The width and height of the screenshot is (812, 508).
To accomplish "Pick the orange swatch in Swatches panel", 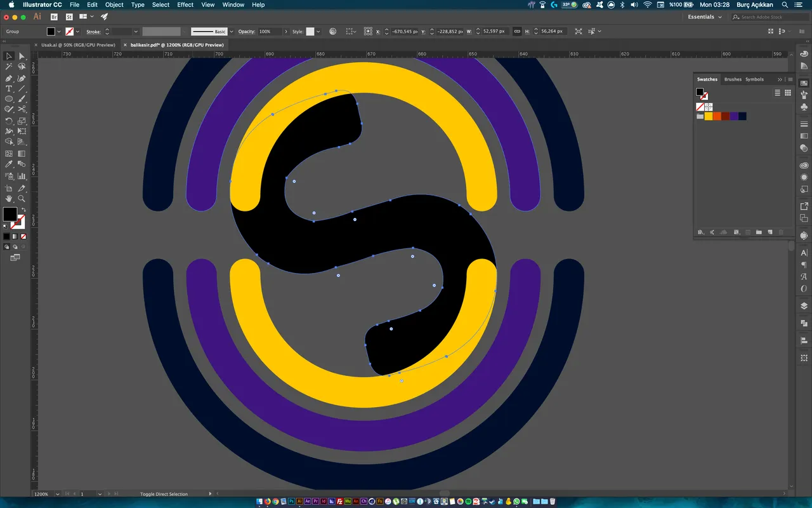I will [717, 116].
